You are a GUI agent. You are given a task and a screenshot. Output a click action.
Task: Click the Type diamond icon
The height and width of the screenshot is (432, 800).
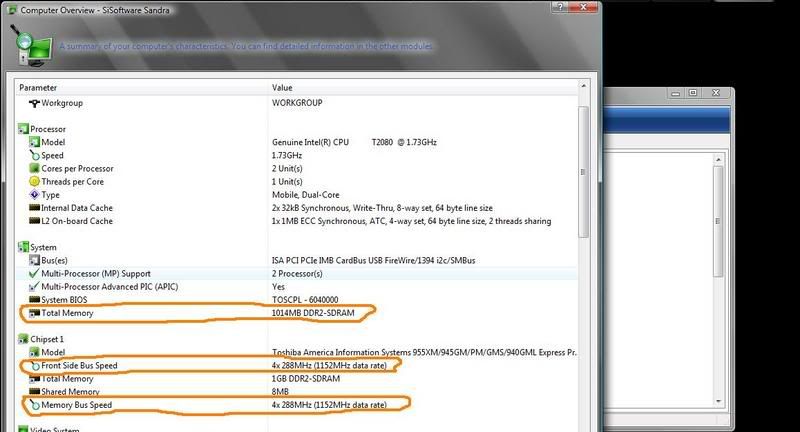coord(34,195)
